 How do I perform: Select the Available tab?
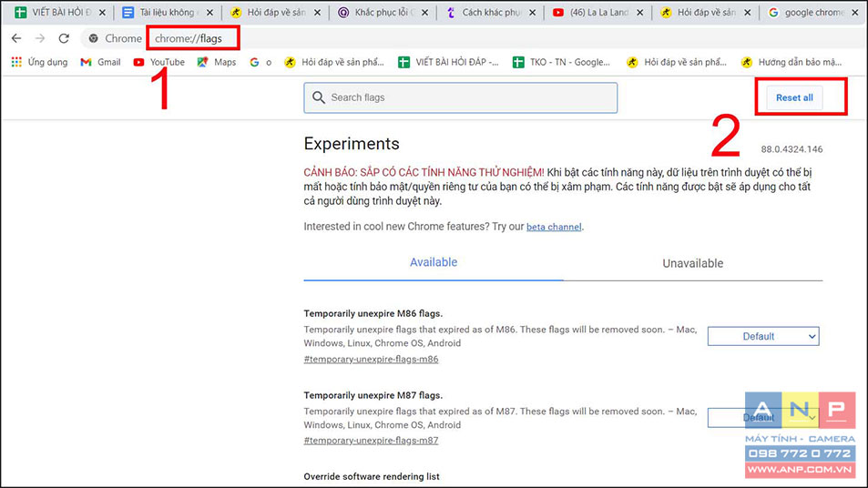(x=434, y=263)
